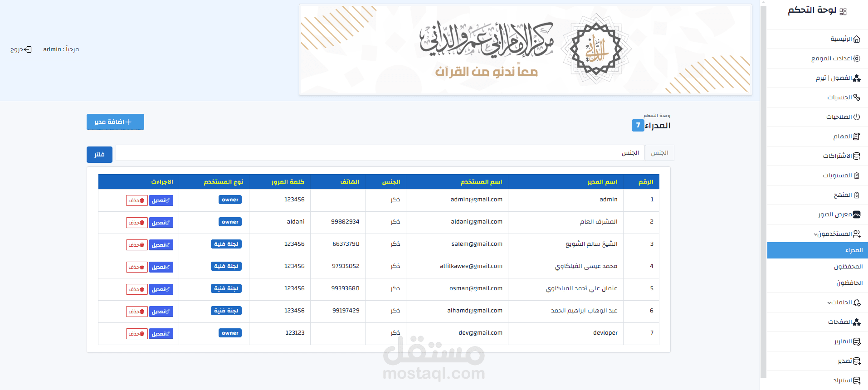Click تعديل for المشرف العام row
868x390 pixels.
coord(161,223)
